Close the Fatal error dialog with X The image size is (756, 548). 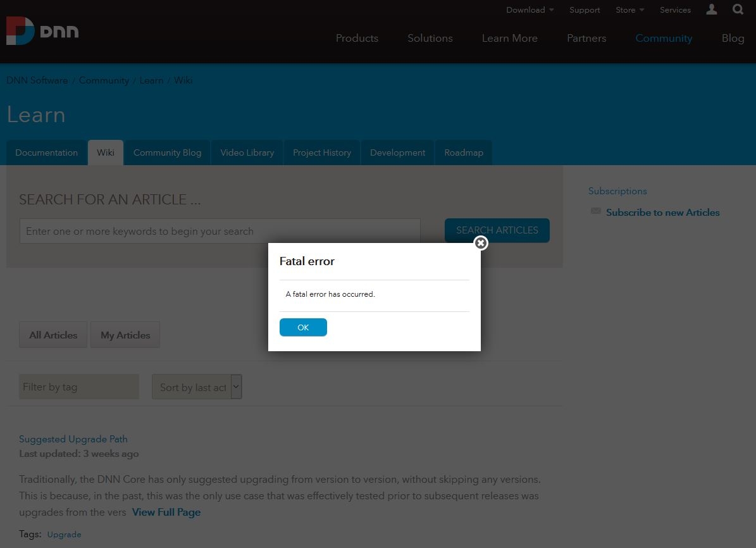[x=481, y=243]
